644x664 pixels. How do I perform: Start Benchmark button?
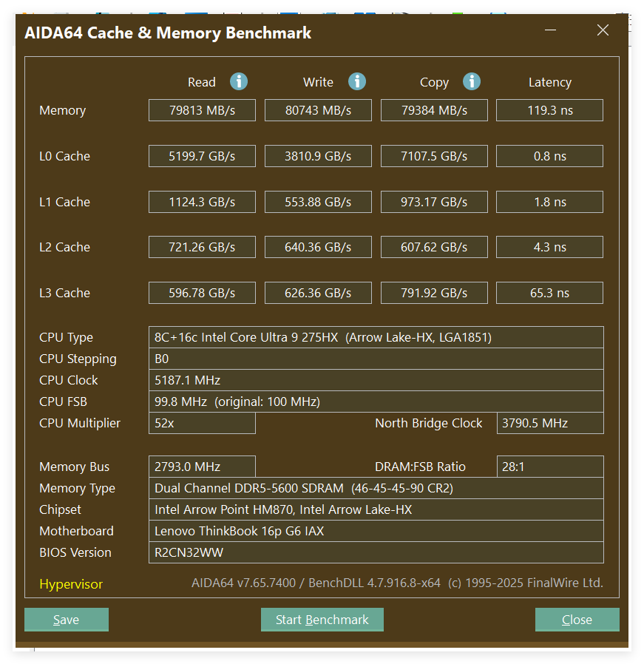pos(322,620)
